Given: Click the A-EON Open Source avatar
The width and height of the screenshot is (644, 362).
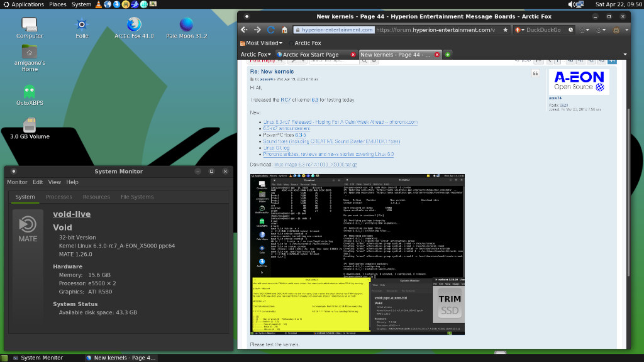Looking at the screenshot, I should (579, 81).
